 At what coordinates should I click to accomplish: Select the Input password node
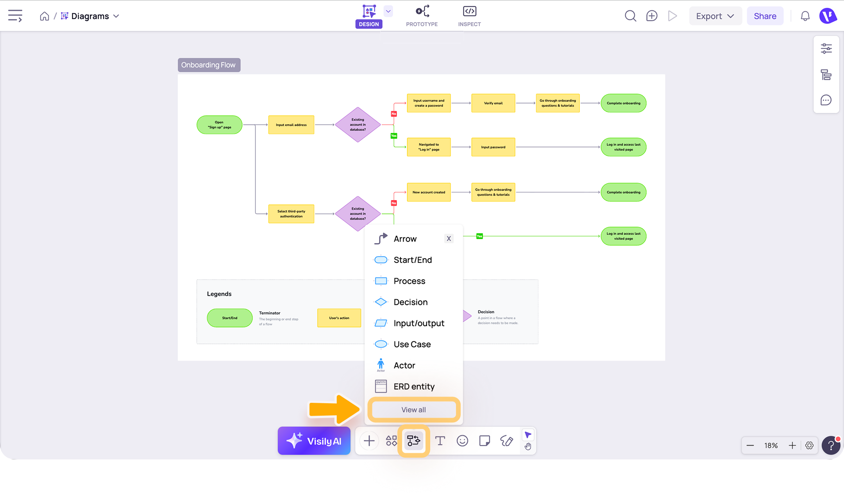pyautogui.click(x=493, y=147)
